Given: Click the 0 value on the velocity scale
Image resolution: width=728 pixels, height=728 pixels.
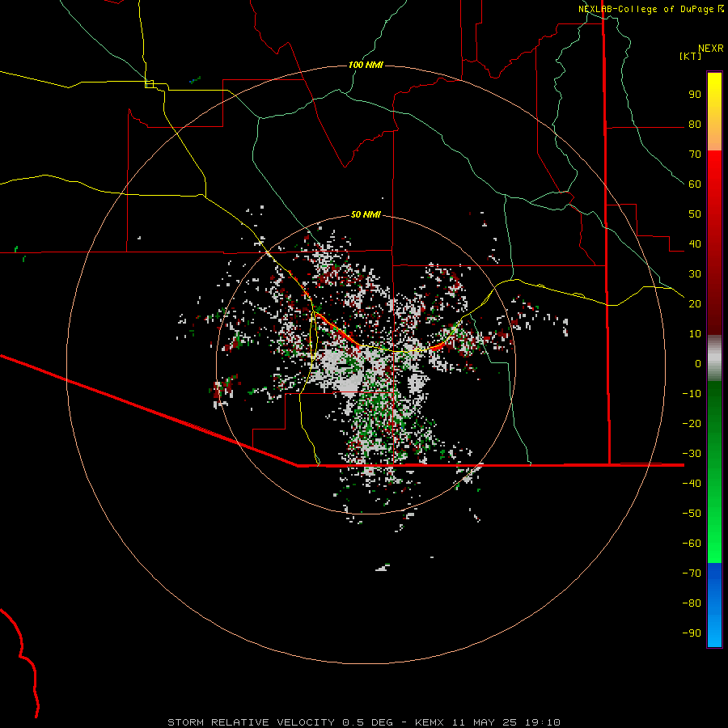Looking at the screenshot, I should (x=698, y=363).
